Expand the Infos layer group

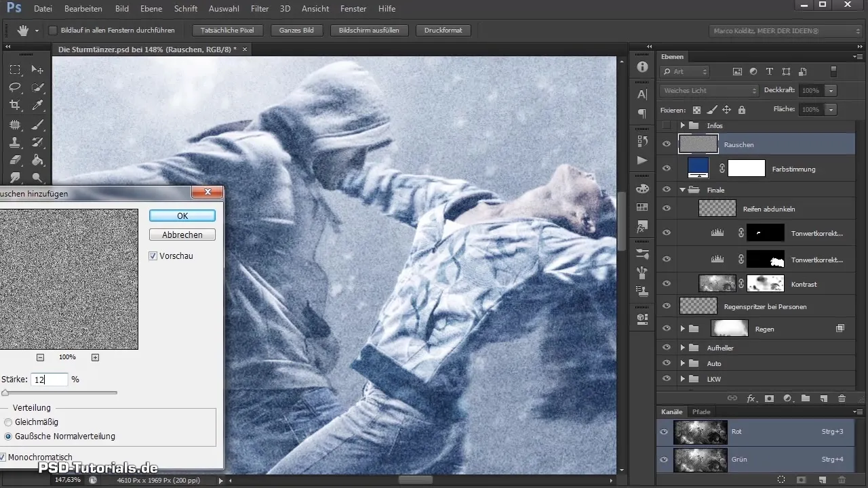[x=682, y=125]
